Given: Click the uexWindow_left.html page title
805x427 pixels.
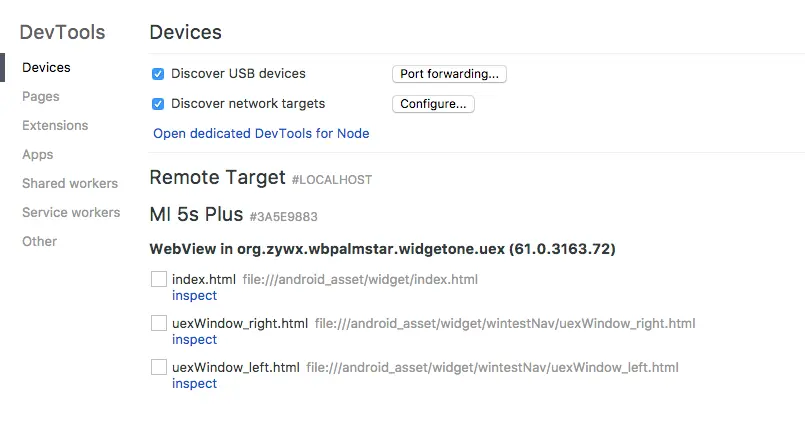Looking at the screenshot, I should point(236,367).
